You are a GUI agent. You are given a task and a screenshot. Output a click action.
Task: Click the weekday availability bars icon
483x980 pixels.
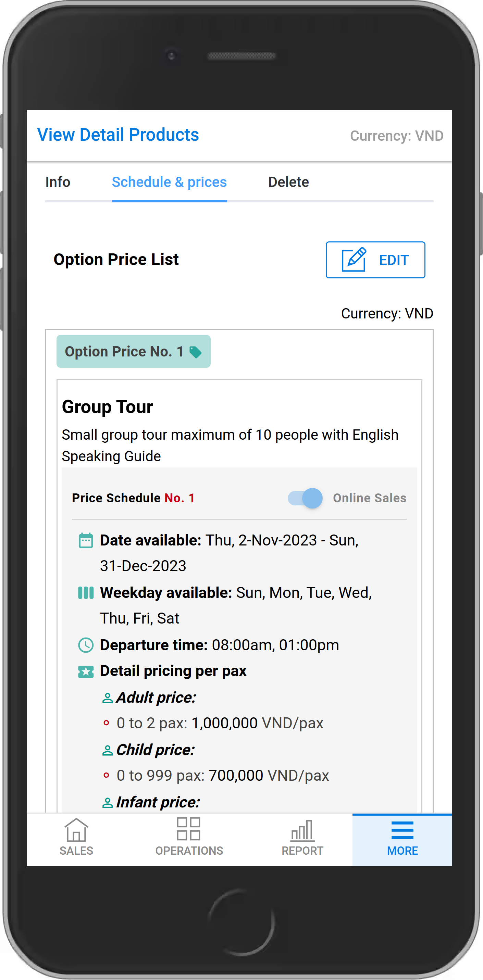click(86, 592)
